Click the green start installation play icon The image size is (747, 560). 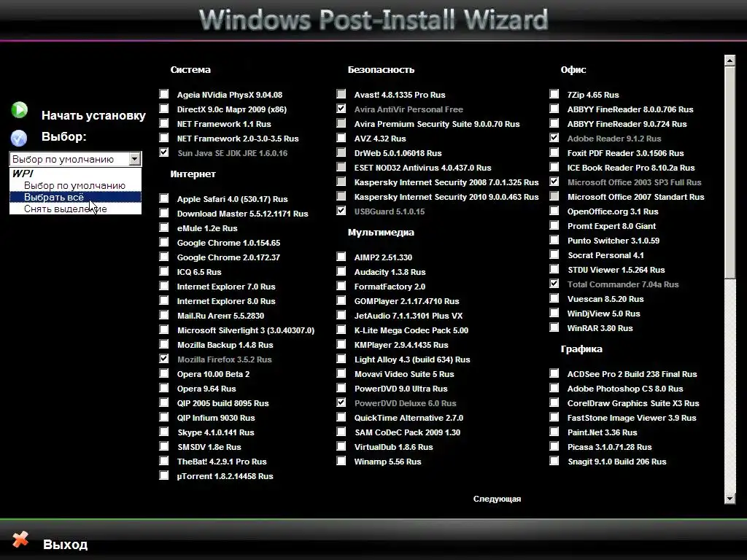(x=20, y=110)
